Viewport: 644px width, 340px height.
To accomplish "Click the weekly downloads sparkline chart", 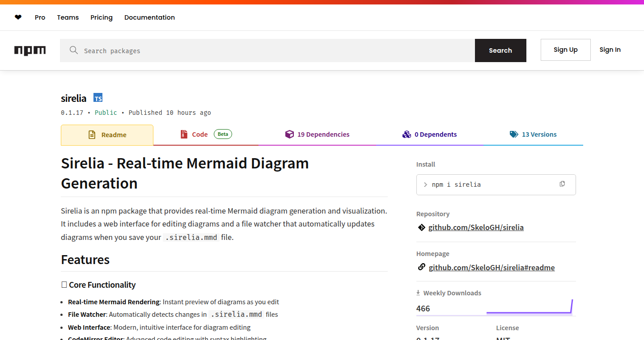I will point(530,307).
